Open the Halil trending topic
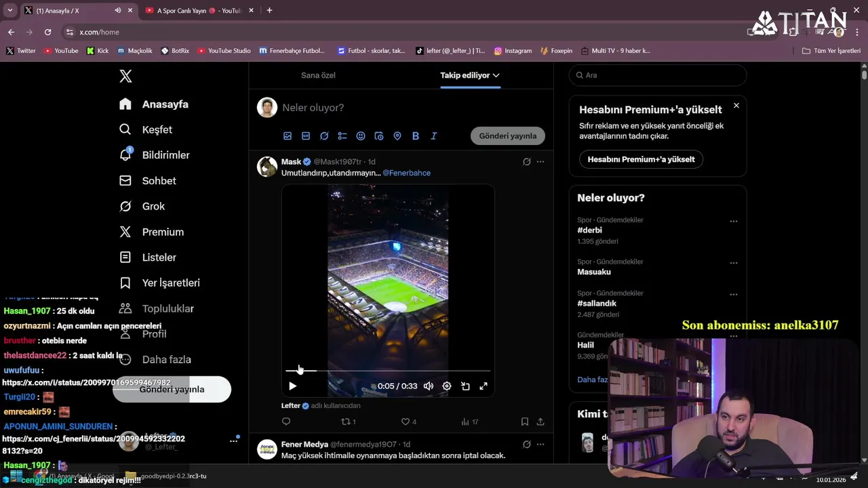Image resolution: width=868 pixels, height=488 pixels. coord(585,345)
